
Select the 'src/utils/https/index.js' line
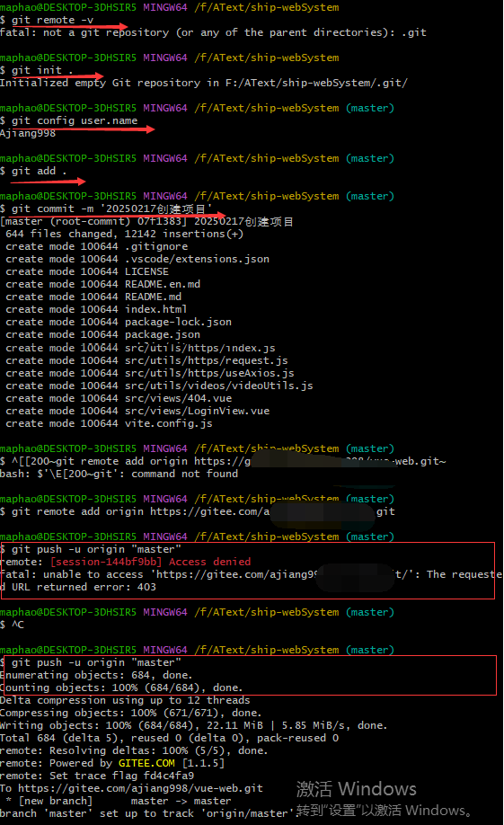pyautogui.click(x=140, y=349)
